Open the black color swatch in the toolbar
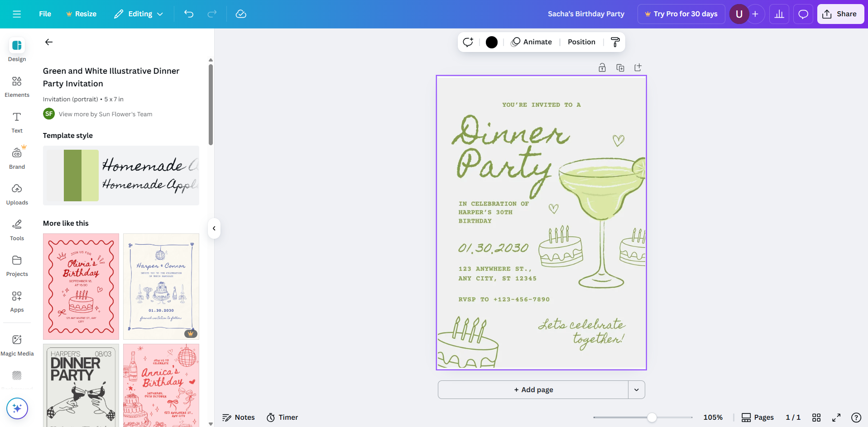This screenshot has width=868, height=427. click(491, 42)
